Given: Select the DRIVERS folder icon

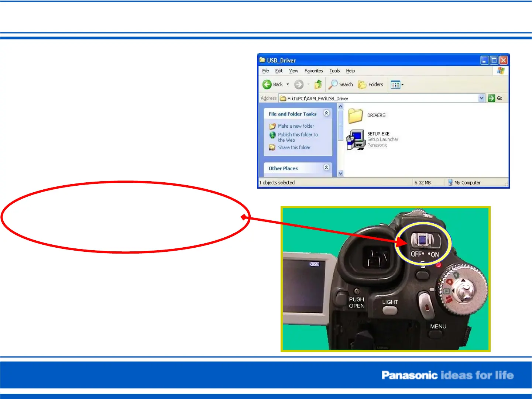Looking at the screenshot, I should tap(355, 116).
